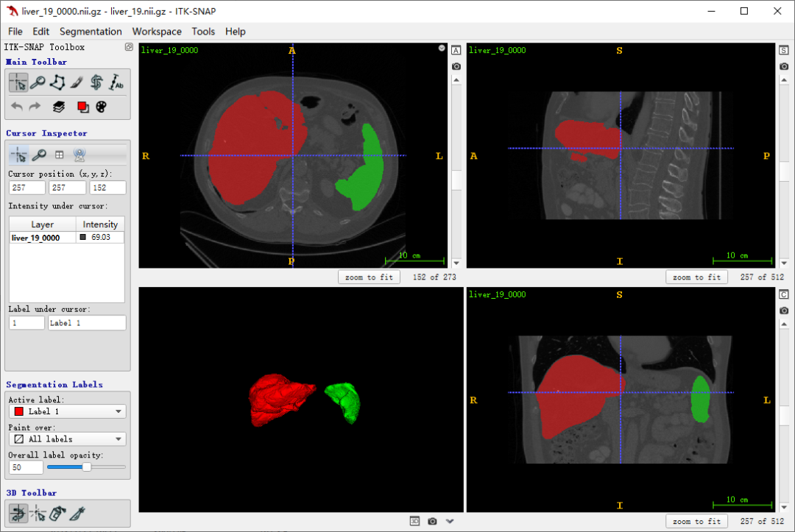
Task: Click sagittal slice scrollbar down arrow
Action: point(784,263)
